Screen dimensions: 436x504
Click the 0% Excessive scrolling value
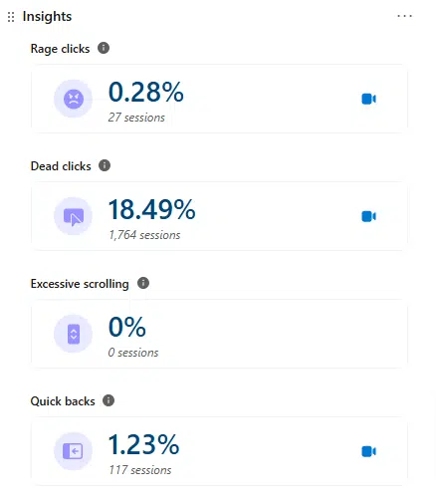pos(127,327)
